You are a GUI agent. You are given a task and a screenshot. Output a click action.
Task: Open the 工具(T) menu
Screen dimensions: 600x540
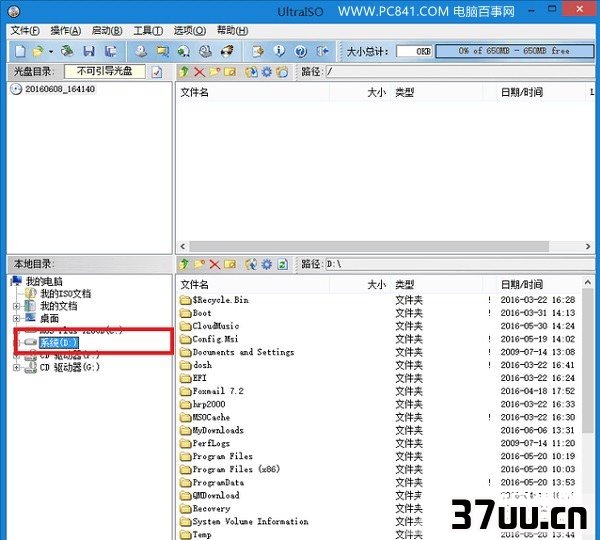pyautogui.click(x=148, y=31)
